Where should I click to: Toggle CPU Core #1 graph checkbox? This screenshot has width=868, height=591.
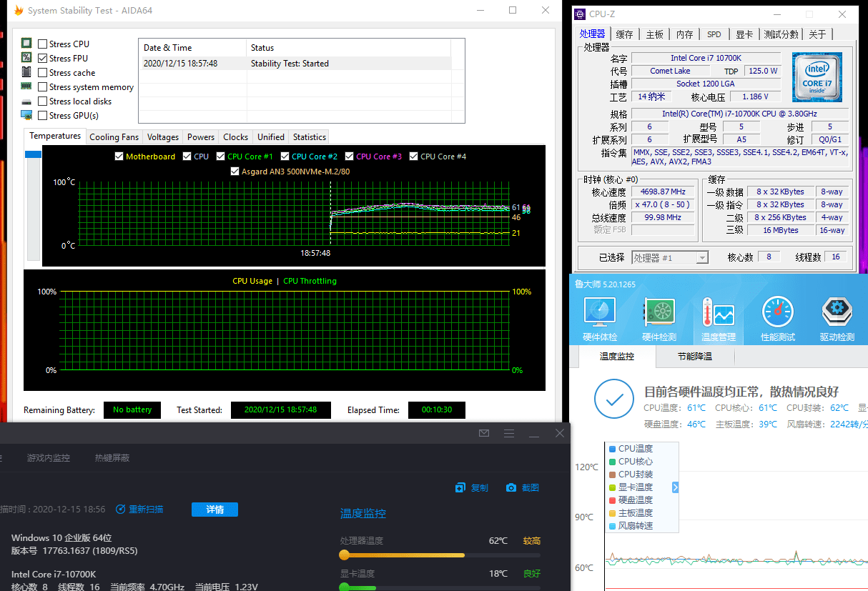pos(220,157)
